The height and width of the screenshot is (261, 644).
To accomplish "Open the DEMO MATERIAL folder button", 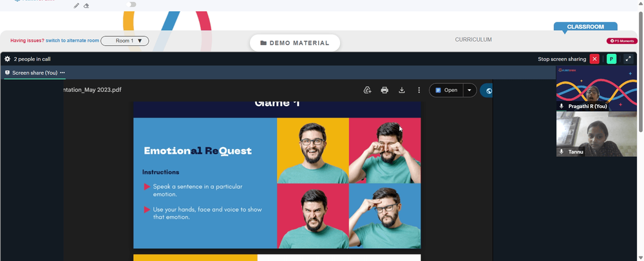I will (295, 43).
